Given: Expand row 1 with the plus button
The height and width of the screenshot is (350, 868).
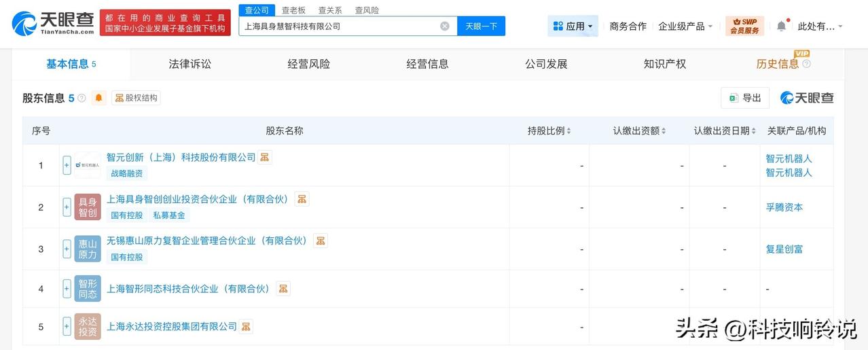Looking at the screenshot, I should (x=67, y=165).
